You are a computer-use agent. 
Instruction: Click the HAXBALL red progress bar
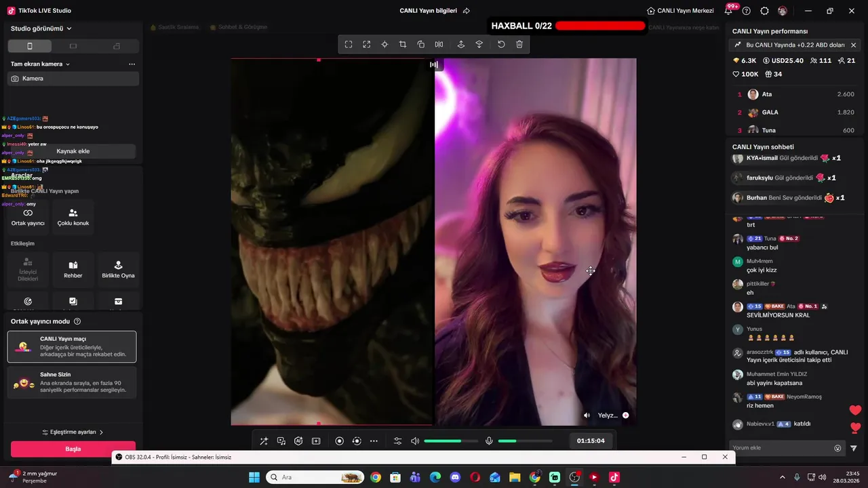pos(600,26)
